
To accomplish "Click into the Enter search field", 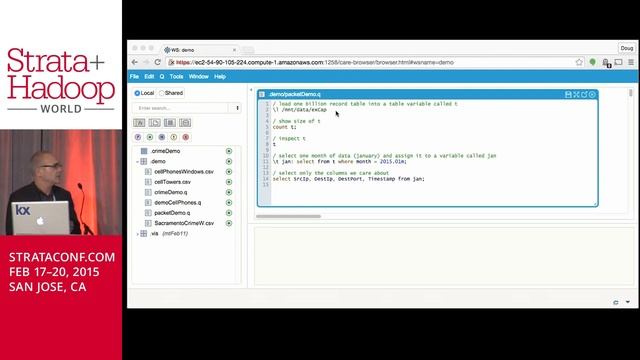I will tap(181, 108).
